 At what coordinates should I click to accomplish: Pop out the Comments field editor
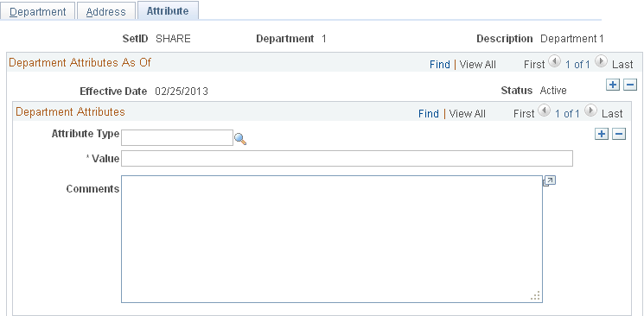point(549,181)
